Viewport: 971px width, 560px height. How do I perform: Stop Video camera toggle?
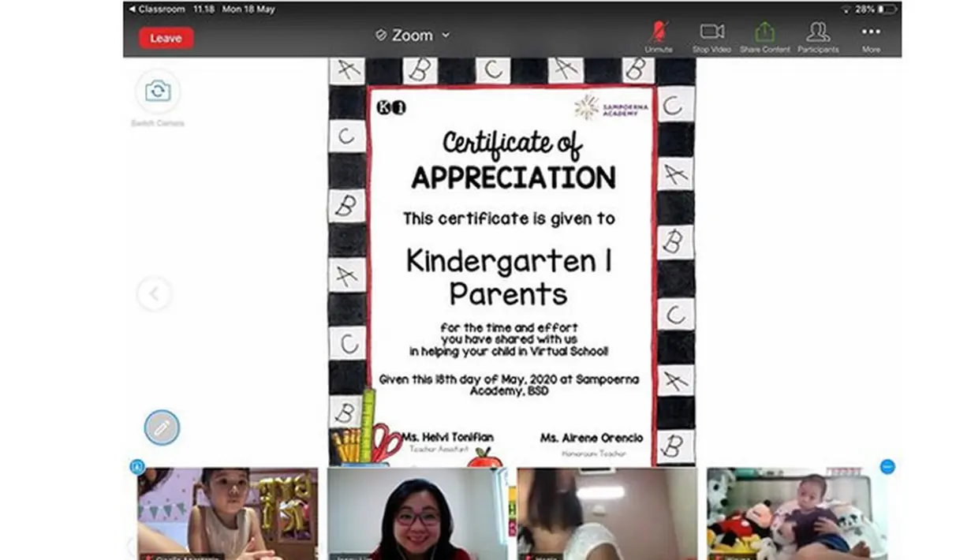click(711, 36)
